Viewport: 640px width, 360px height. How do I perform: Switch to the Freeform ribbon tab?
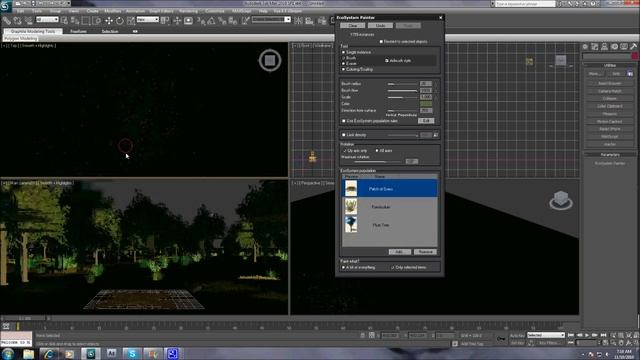(x=78, y=31)
